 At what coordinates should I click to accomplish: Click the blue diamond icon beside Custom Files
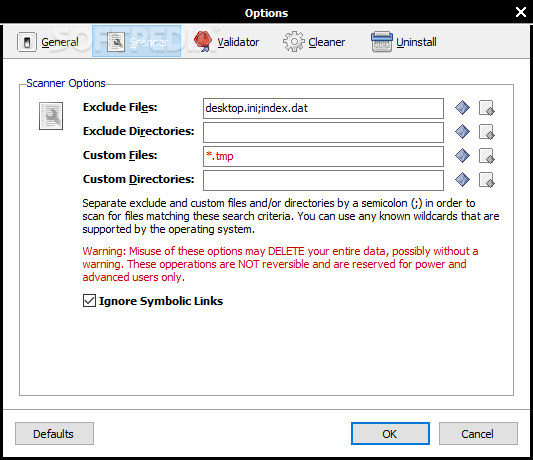click(462, 156)
